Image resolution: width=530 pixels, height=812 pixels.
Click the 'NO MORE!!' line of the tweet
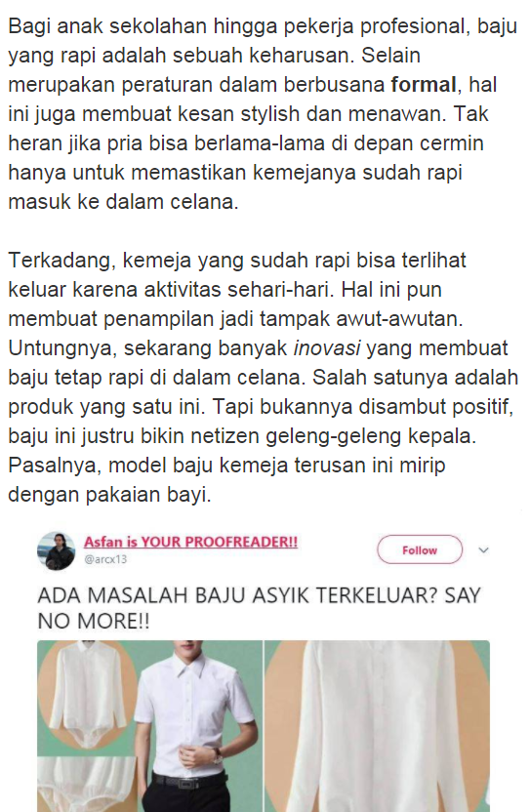94,621
